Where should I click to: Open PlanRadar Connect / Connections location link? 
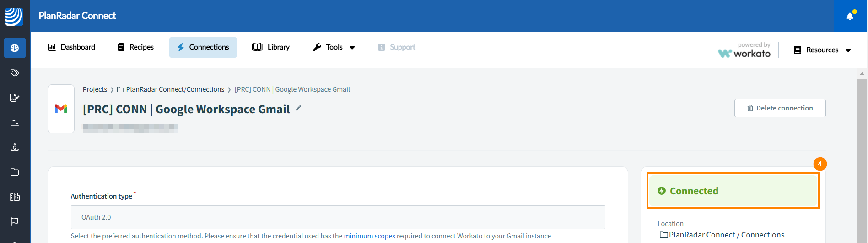pos(722,235)
